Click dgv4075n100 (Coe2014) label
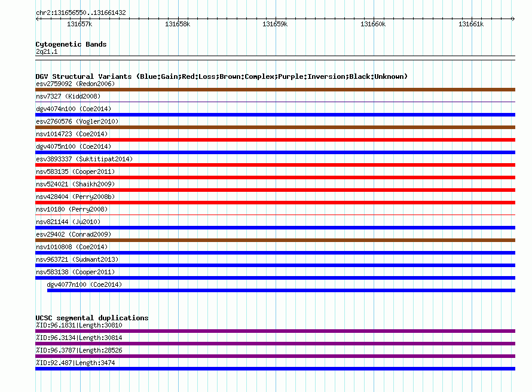The height and width of the screenshot is (392, 532). coord(74,146)
